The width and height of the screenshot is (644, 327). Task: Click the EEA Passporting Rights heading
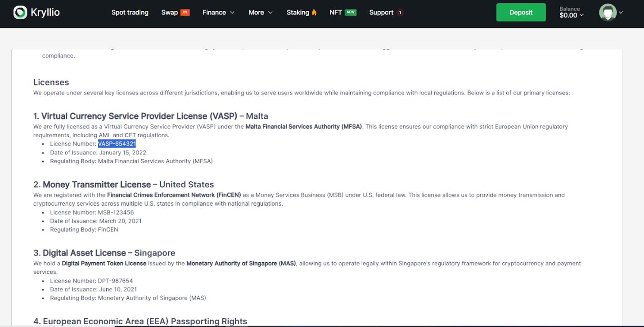click(140, 321)
